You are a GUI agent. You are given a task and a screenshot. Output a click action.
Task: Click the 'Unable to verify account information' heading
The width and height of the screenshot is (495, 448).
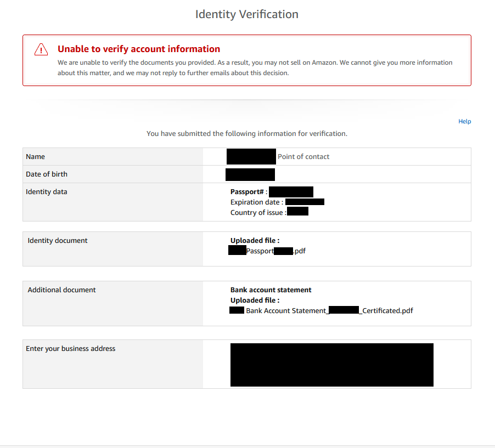(x=139, y=49)
